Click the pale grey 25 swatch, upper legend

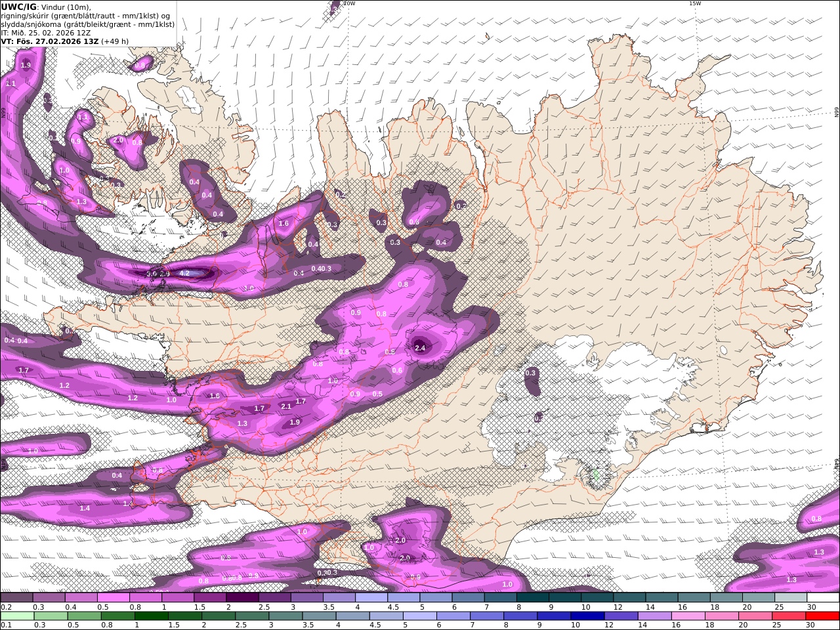click(x=790, y=598)
